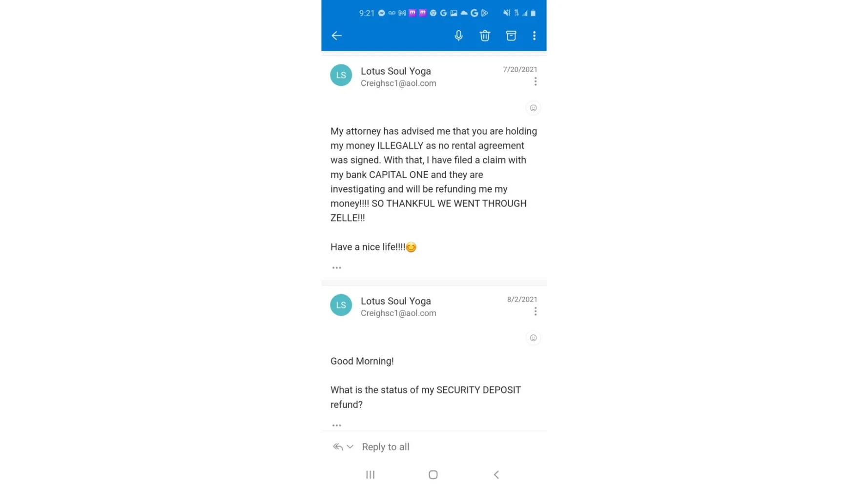Open the Lotus Soul Yoga sender name on the first message
Image resolution: width=868 pixels, height=488 pixels.
click(x=395, y=71)
